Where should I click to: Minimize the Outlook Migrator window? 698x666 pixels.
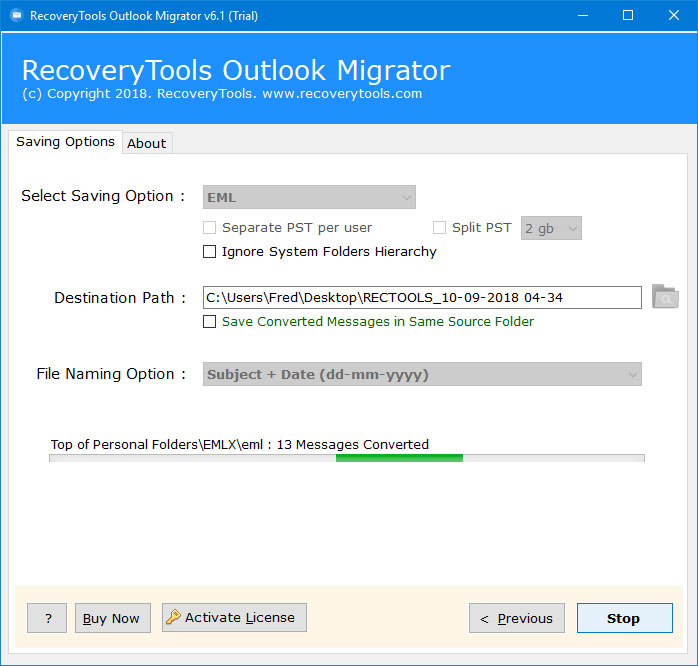click(583, 16)
